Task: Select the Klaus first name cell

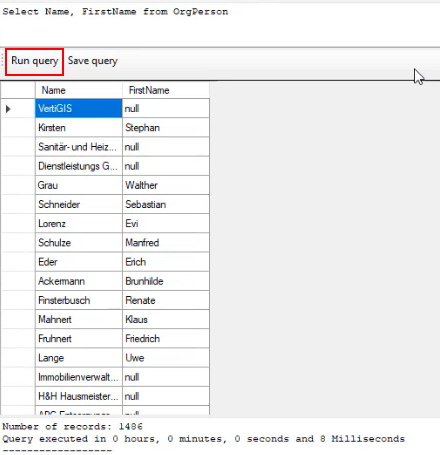Action: (x=166, y=320)
